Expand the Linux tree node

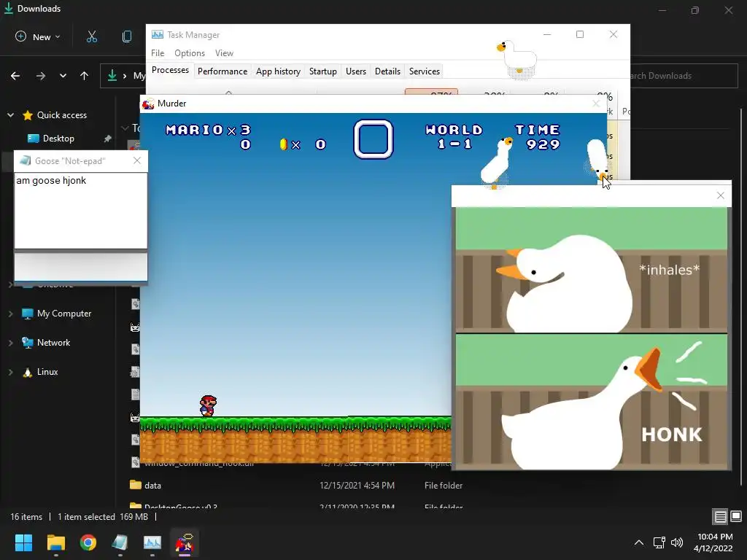pyautogui.click(x=10, y=373)
